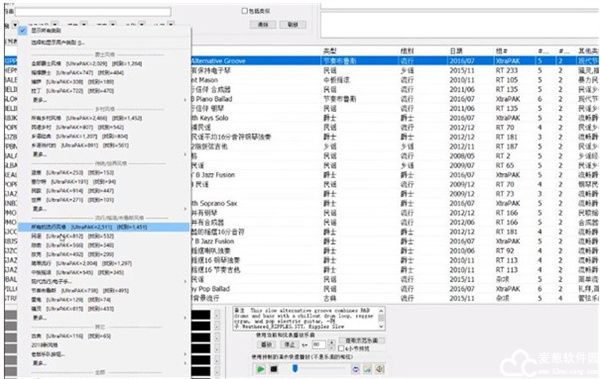Image resolution: width=600 pixels, height=379 pixels.
Task: Click the 'RT 92' cell
Action: (x=504, y=251)
